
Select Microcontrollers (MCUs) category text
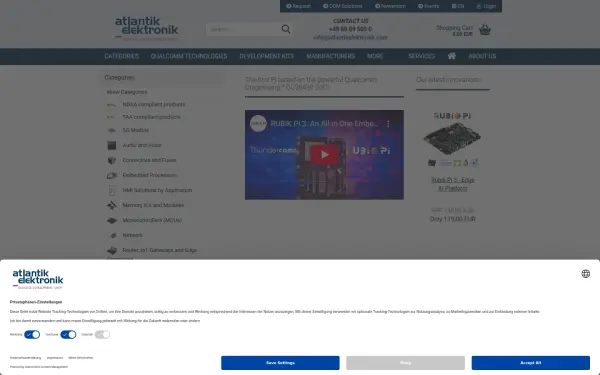(152, 220)
